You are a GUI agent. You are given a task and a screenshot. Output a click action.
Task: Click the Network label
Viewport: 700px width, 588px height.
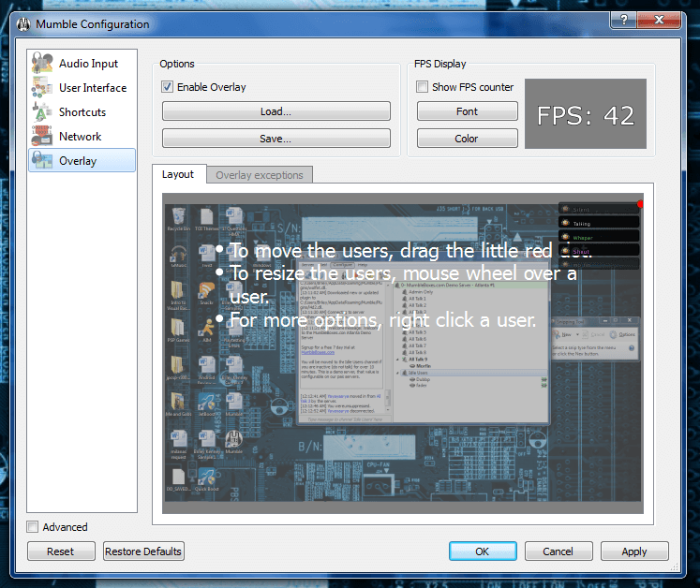[x=81, y=137]
